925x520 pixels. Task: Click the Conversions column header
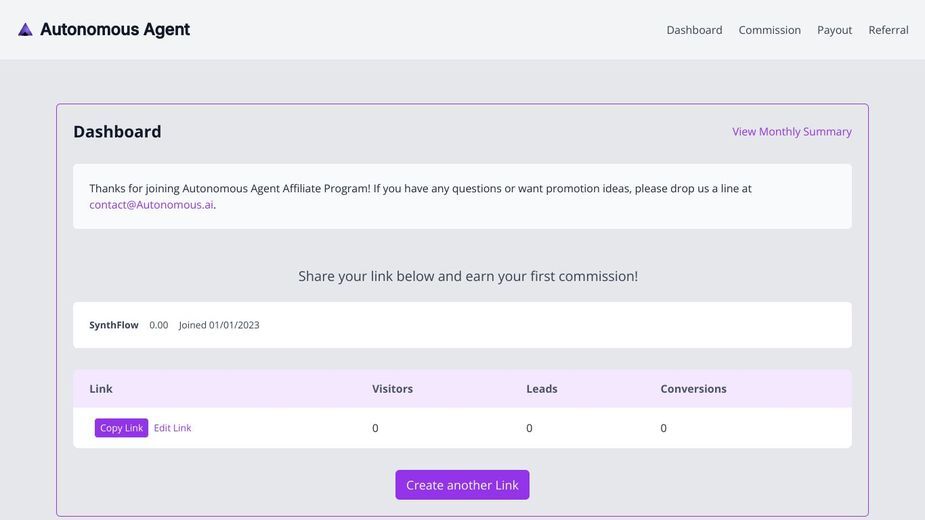point(693,389)
